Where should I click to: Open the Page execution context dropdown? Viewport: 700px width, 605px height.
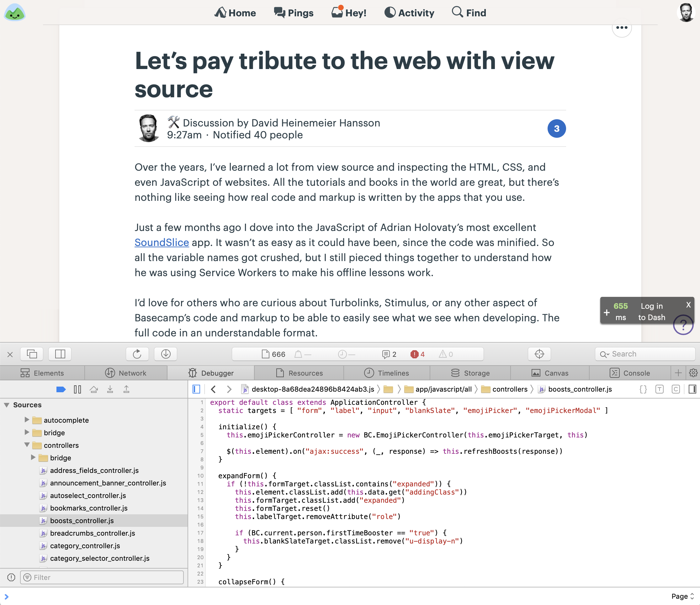tap(682, 596)
